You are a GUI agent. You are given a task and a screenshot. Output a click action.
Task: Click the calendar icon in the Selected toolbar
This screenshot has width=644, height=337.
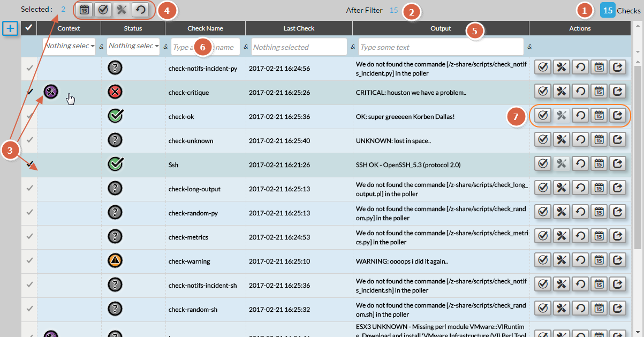[84, 10]
